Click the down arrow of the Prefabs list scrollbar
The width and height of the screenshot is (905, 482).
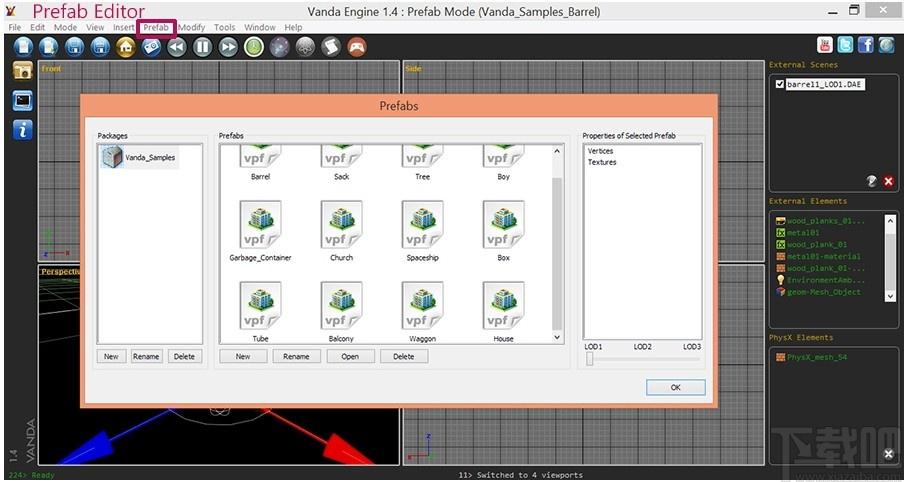click(557, 337)
